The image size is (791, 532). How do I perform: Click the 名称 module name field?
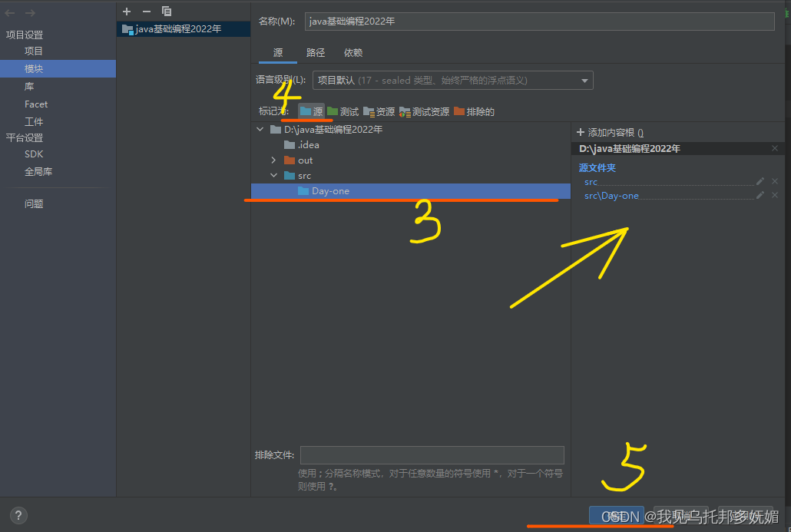click(539, 21)
